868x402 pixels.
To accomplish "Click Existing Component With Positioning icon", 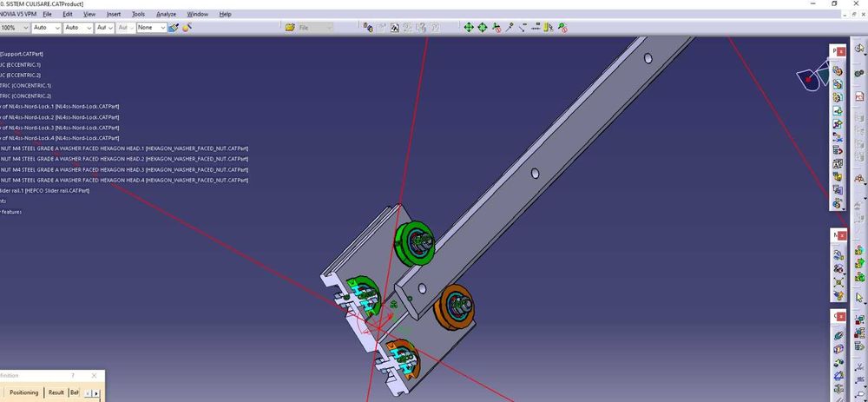I will click(838, 124).
